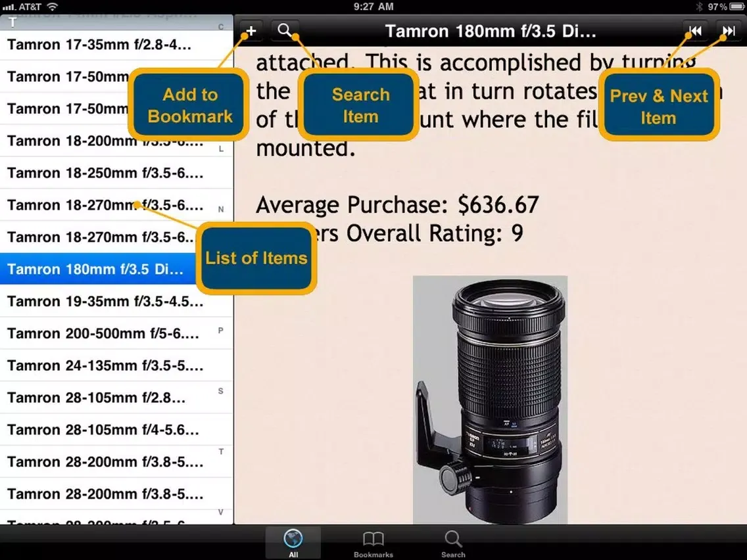Tap the Bluetooth icon in status bar
This screenshot has width=747, height=560.
(x=700, y=7)
